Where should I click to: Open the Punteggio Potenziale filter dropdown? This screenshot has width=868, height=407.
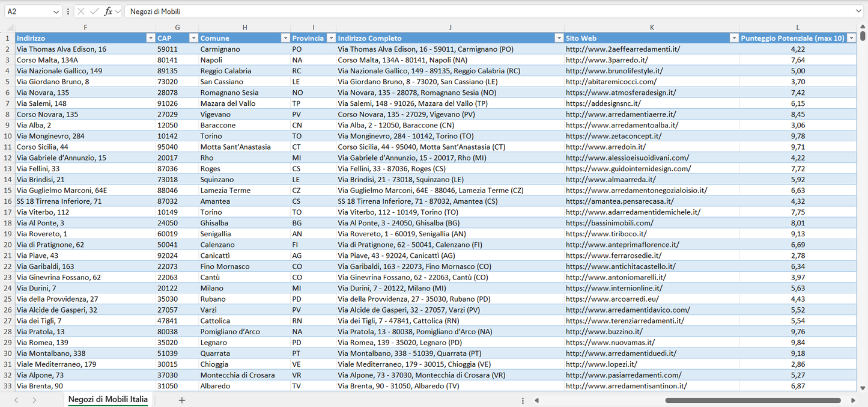click(851, 38)
